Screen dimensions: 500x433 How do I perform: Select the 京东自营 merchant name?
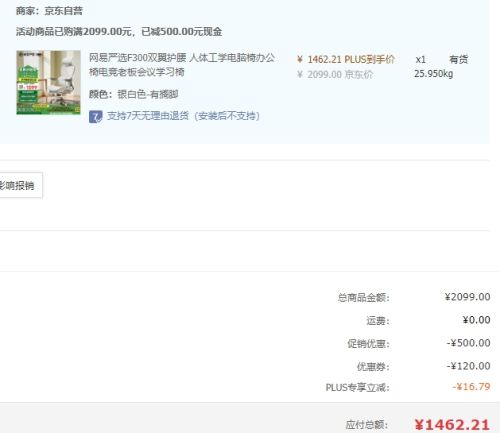tap(63, 11)
